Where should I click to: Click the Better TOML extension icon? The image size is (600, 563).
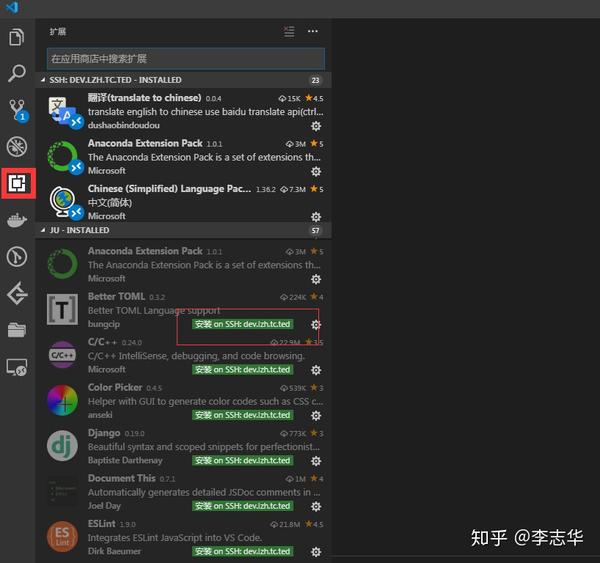(x=62, y=309)
